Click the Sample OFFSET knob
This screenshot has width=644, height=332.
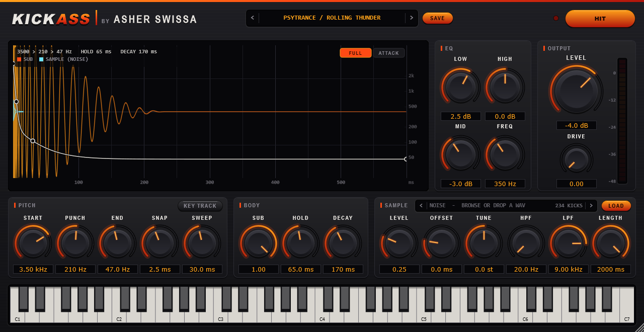(441, 242)
